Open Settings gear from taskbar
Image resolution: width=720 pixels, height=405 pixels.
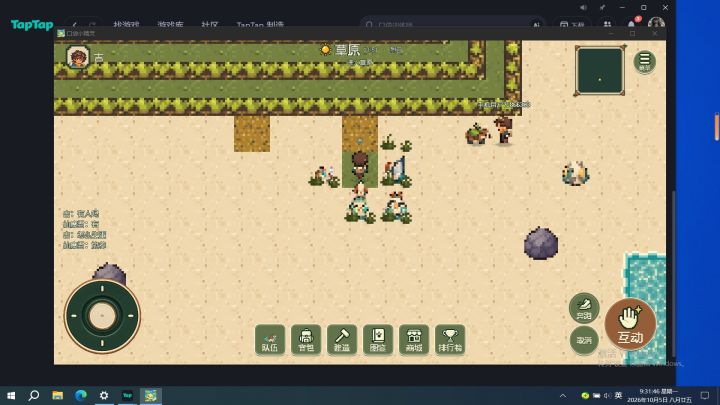(x=104, y=395)
